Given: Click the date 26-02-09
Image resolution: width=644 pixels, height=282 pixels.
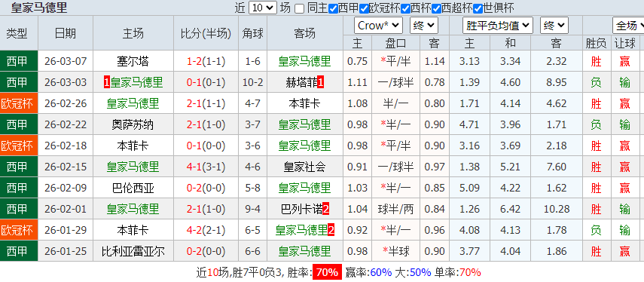Looking at the screenshot, I should 66,189.
